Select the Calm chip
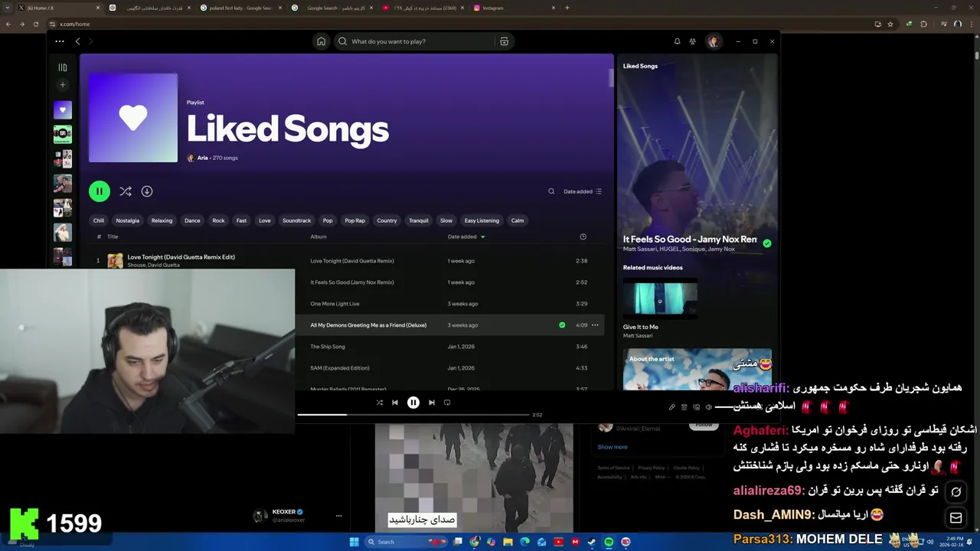980x551 pixels. [x=518, y=220]
